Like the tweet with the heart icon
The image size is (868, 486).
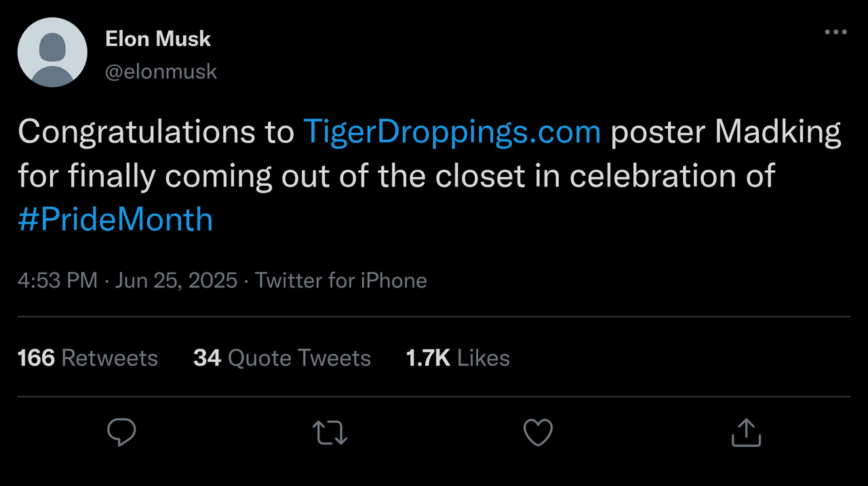tap(538, 432)
